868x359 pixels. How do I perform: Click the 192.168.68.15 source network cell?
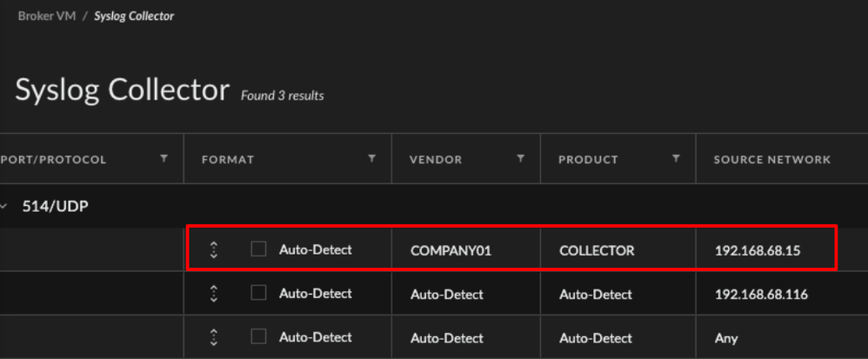[x=757, y=250]
